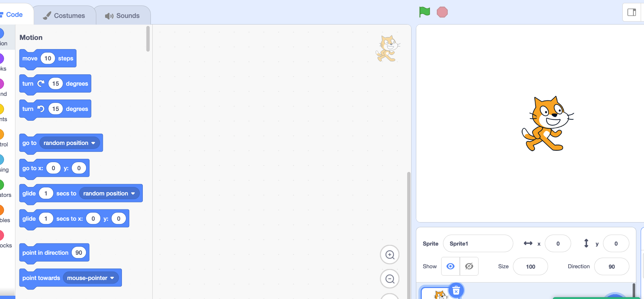The image size is (644, 299).
Task: Click the sprite y coordinate field
Action: click(x=616, y=244)
